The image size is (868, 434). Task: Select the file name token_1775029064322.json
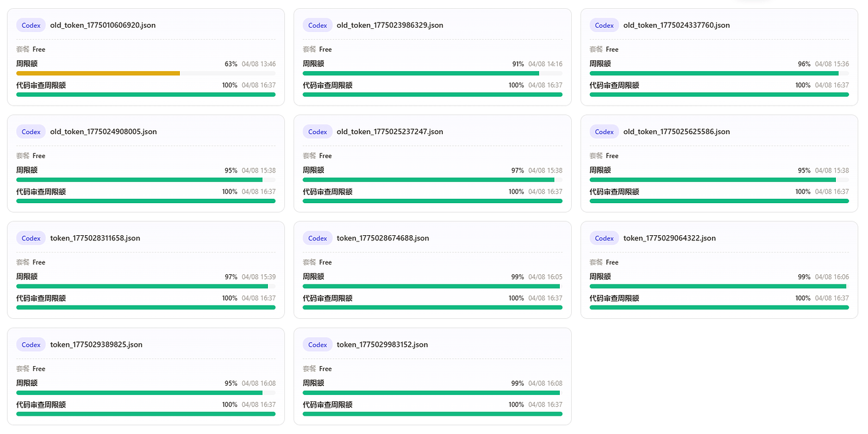coord(670,238)
